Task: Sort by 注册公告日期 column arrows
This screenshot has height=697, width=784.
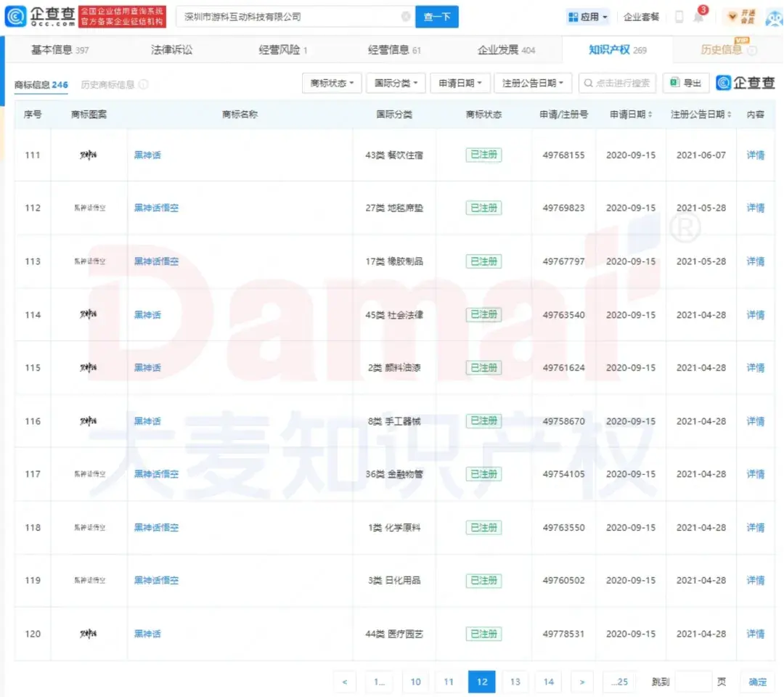Action: (729, 115)
